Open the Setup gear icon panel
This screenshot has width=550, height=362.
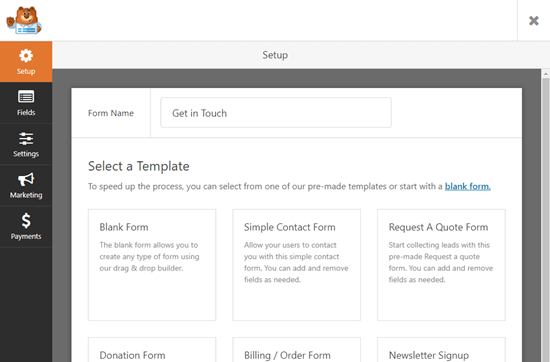[26, 62]
